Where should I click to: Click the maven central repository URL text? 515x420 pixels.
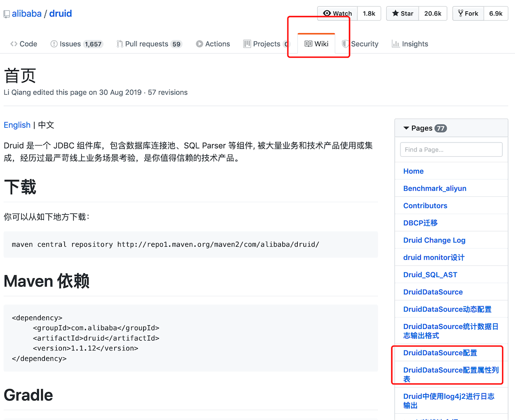pos(218,244)
